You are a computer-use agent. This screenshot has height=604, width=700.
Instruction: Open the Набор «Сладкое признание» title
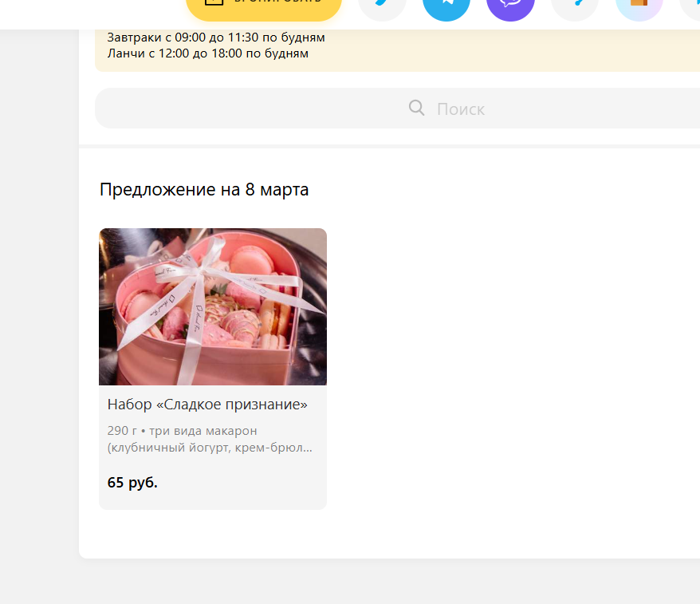(207, 405)
